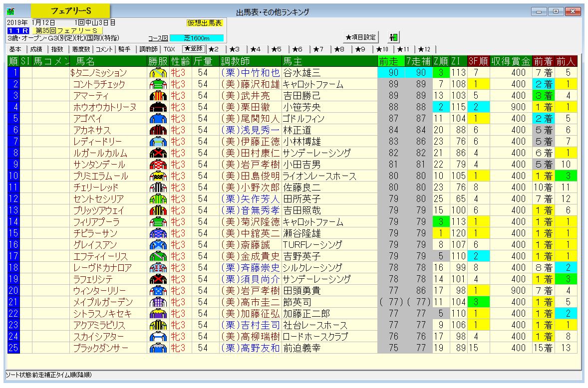Click the cyan 芝1600m course field
Viewport: 588px width, 388px height.
tap(197, 38)
